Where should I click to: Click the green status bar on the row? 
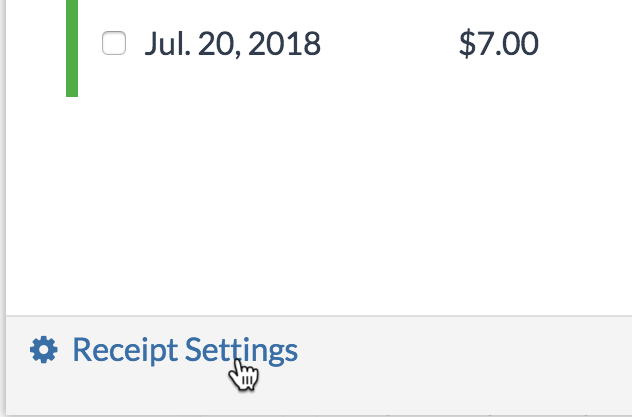pyautogui.click(x=72, y=48)
